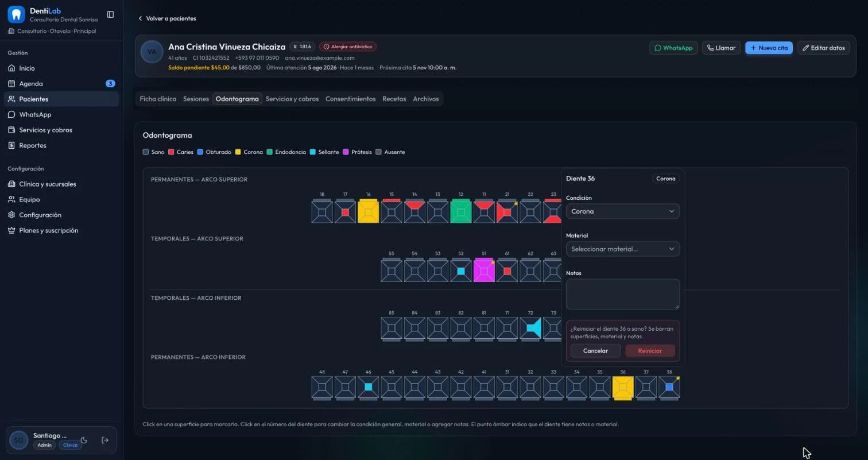The image size is (868, 460).
Task: Click the Llamar button
Action: click(721, 48)
